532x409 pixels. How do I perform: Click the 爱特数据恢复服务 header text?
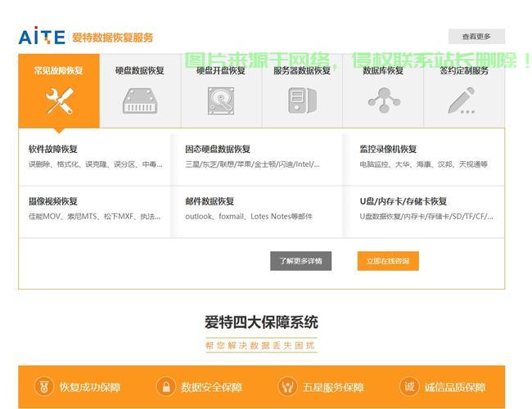pos(113,38)
